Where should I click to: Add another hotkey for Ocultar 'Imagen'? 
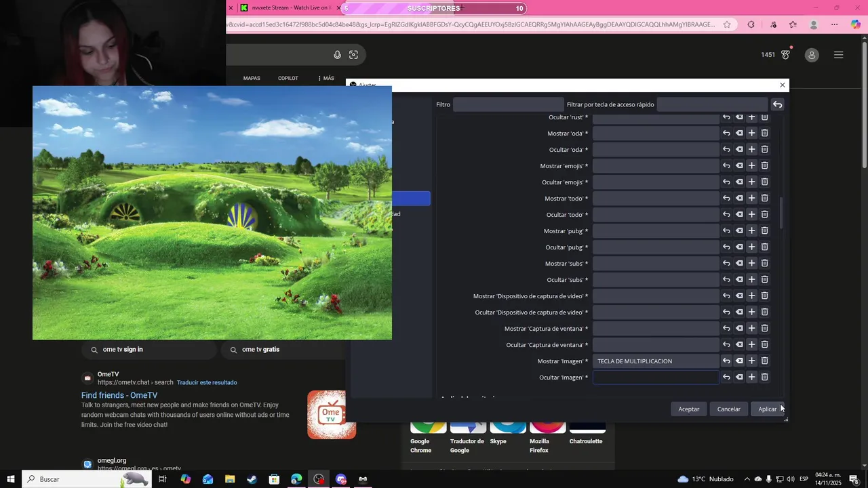pyautogui.click(x=751, y=378)
